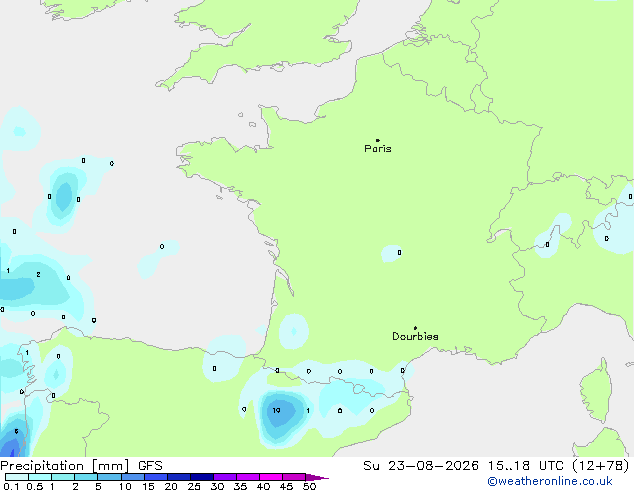Click the '35' legend scale value
634x490 pixels.
[x=240, y=486]
